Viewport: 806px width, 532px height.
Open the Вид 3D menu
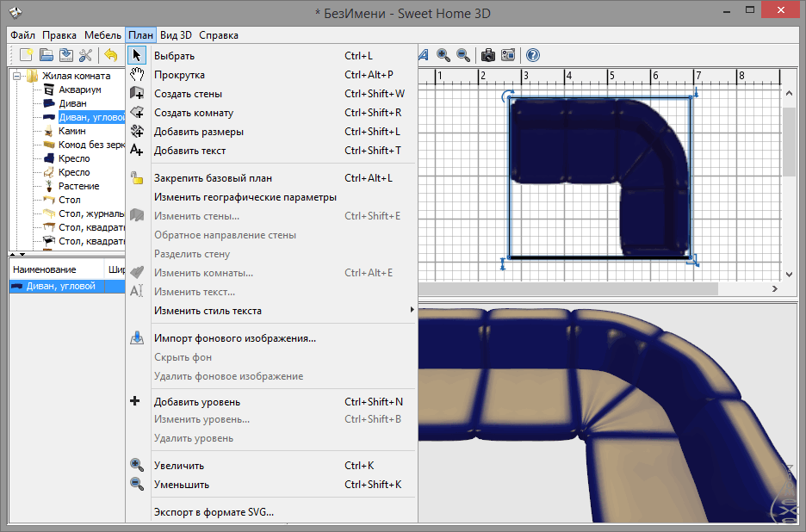176,35
